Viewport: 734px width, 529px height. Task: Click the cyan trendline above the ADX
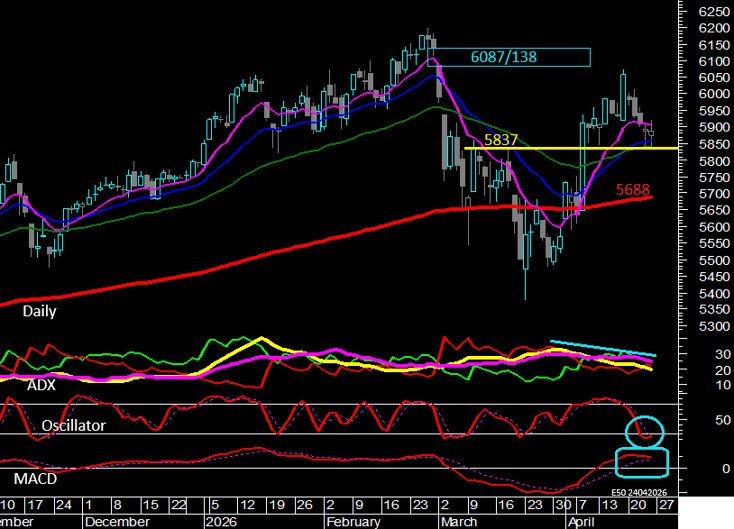click(605, 348)
